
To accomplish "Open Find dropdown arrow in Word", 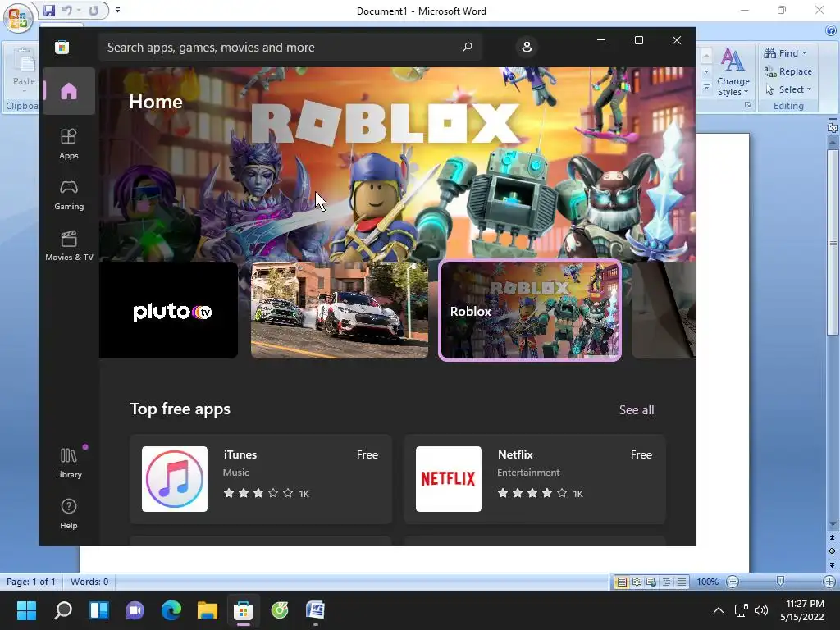I will pos(804,53).
